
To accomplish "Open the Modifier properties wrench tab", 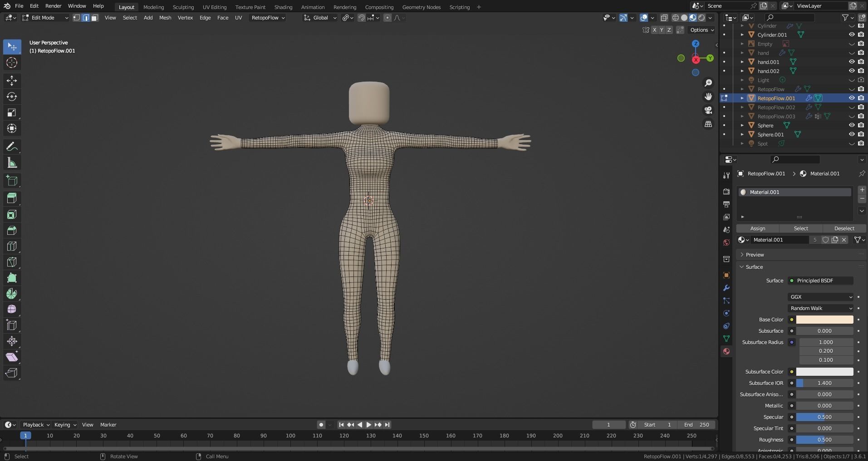I will pyautogui.click(x=726, y=288).
